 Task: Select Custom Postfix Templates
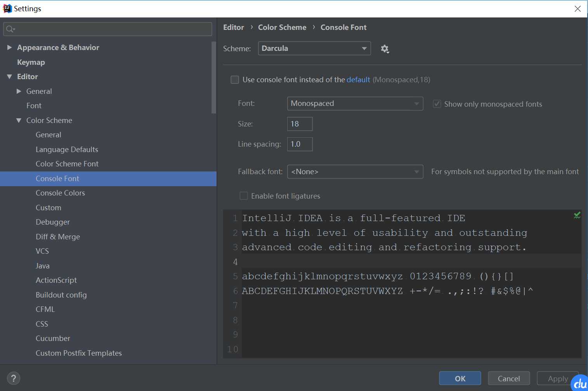[x=79, y=353]
